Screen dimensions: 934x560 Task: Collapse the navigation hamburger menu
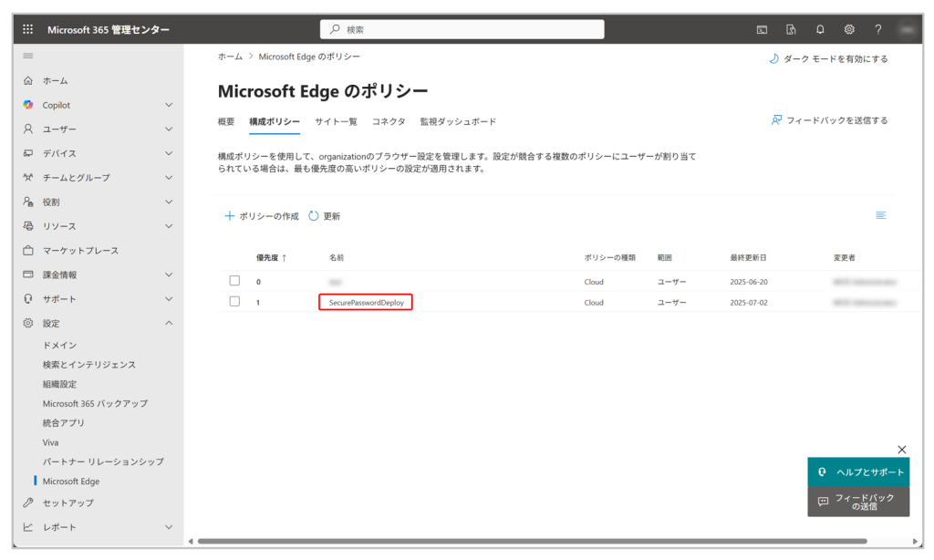28,56
